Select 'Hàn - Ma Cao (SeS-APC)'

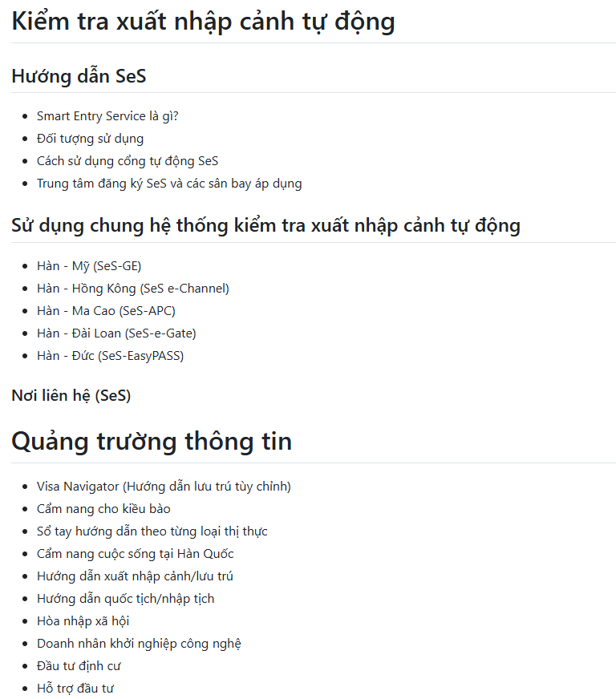click(x=106, y=311)
